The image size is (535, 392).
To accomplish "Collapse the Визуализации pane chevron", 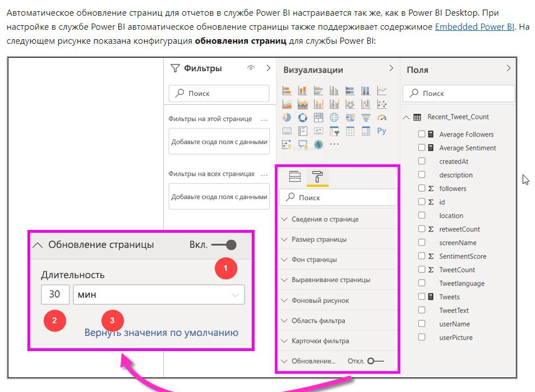I will tap(391, 68).
